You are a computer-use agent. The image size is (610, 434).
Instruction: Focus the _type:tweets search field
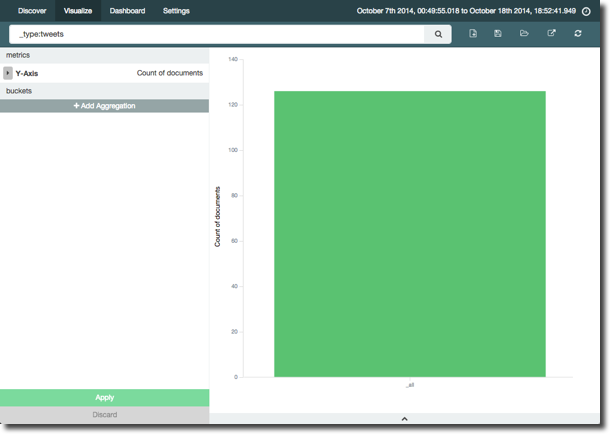220,34
